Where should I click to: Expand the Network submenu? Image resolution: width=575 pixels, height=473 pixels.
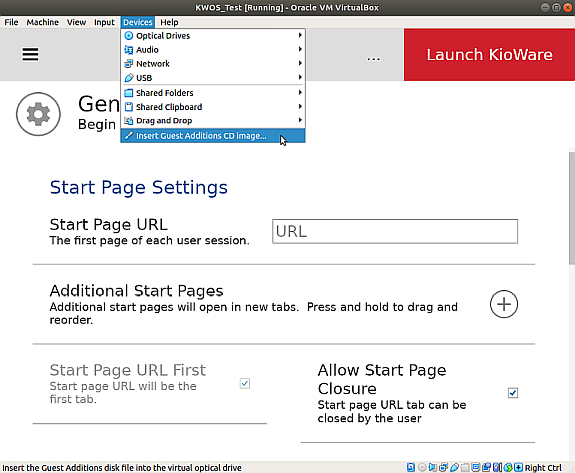click(213, 63)
